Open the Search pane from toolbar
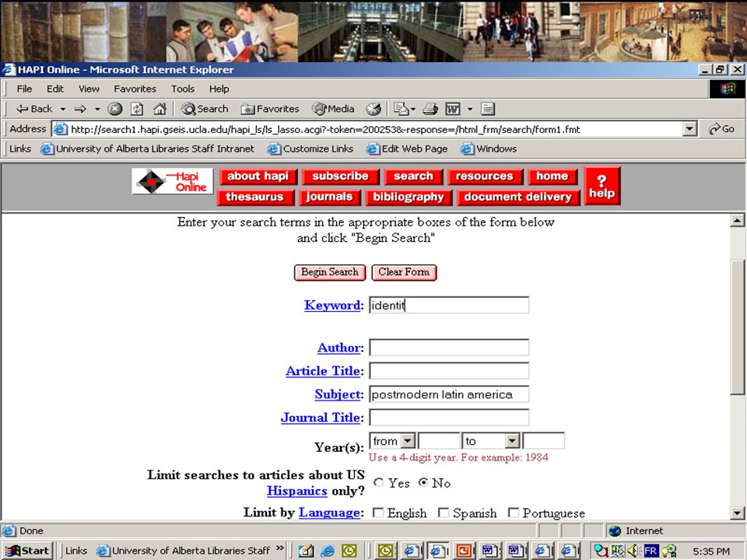This screenshot has width=747, height=560. pos(205,109)
